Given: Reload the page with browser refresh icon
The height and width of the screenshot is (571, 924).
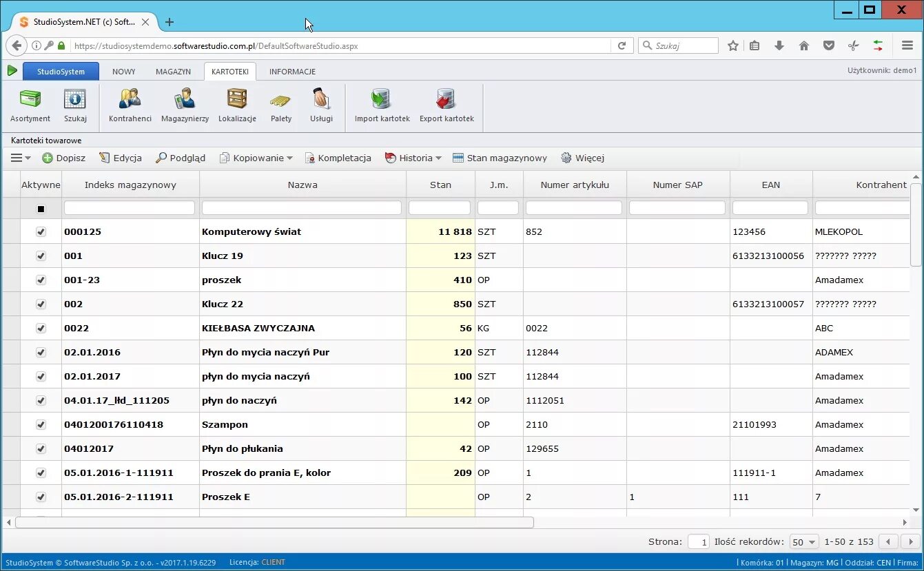Looking at the screenshot, I should click(622, 45).
